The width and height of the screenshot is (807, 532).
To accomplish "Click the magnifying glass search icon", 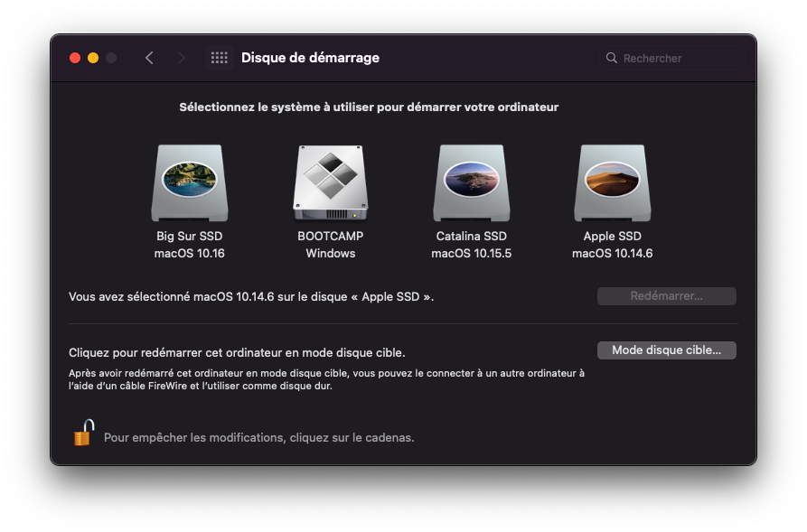I will pos(612,58).
